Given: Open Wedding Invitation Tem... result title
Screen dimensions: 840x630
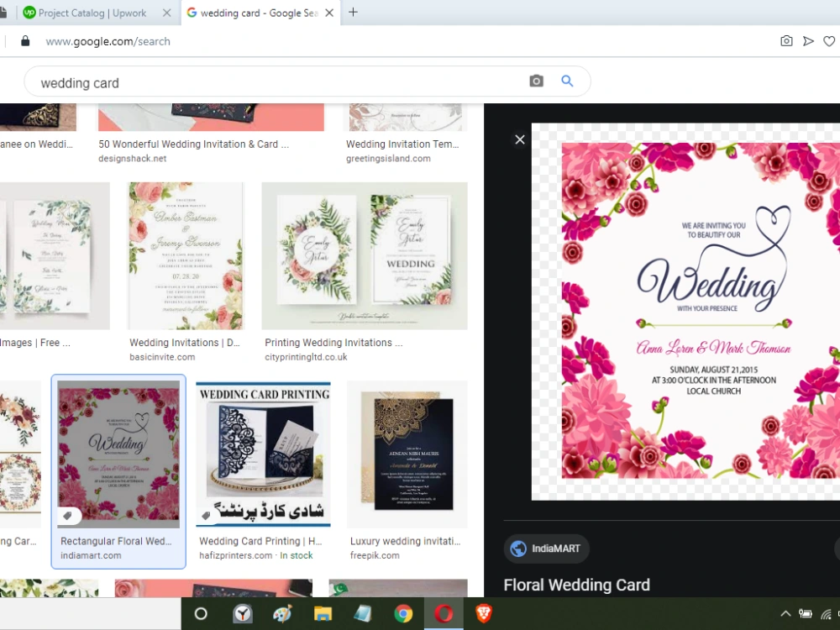Looking at the screenshot, I should pos(402,144).
